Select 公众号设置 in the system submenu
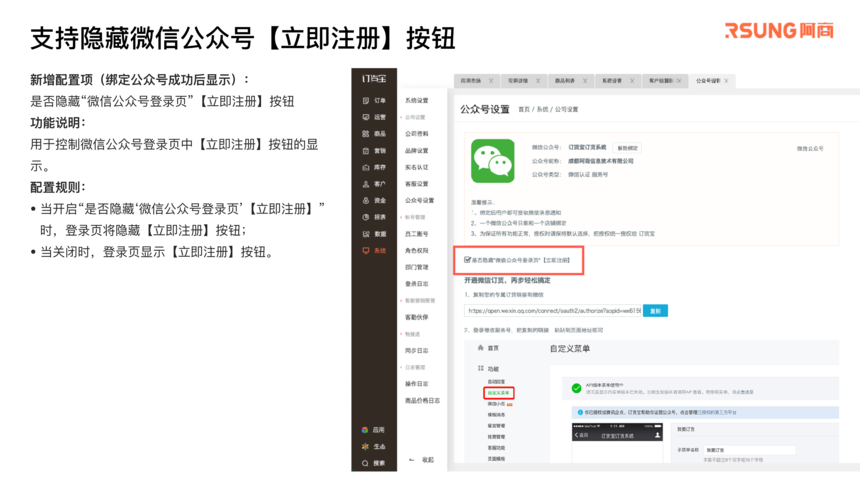This screenshot has height=484, width=860. [419, 200]
